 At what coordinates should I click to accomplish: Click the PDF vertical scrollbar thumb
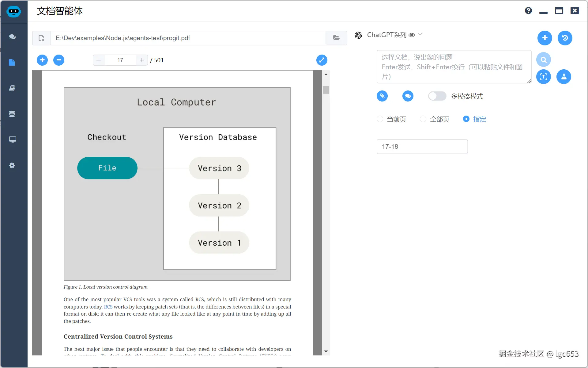coord(326,90)
